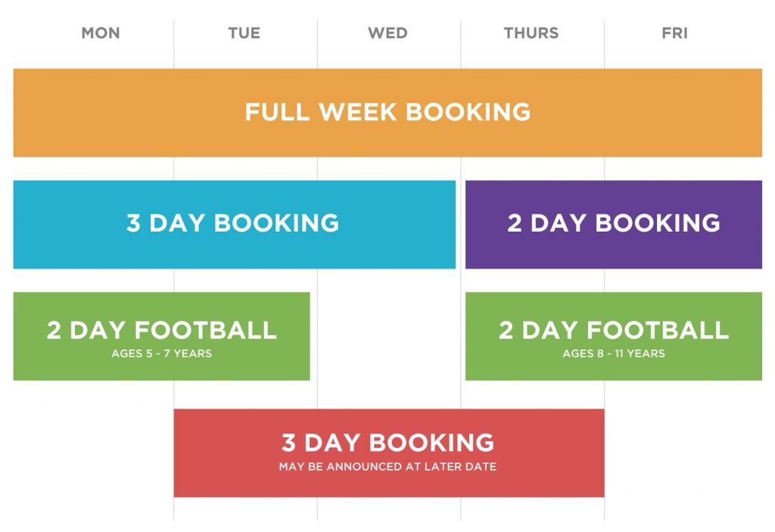Pick the purple 2 Day Booking block

[x=614, y=225]
